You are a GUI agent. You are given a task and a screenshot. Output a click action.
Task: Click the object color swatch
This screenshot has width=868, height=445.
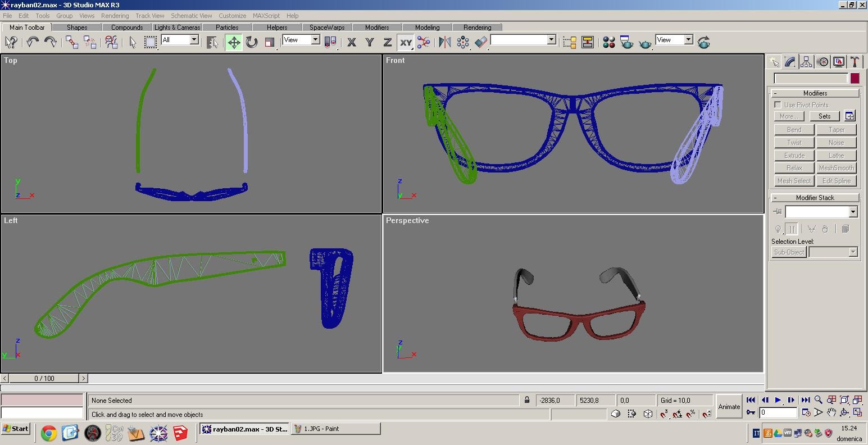click(x=855, y=79)
